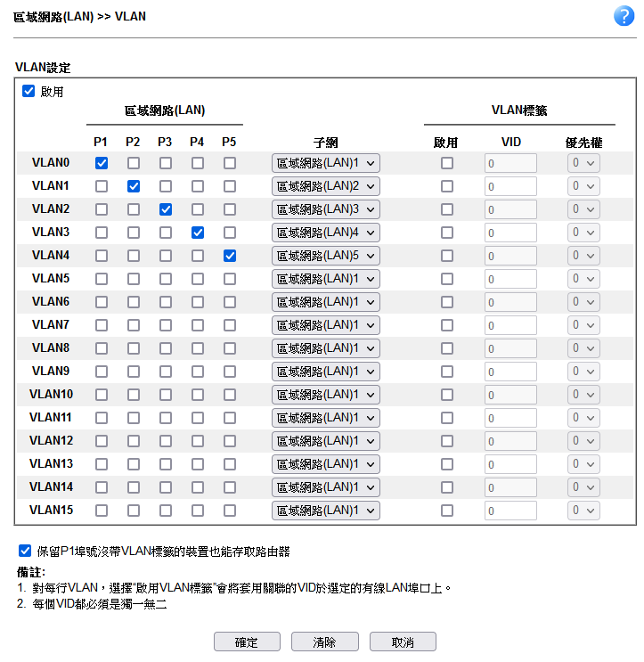
Task: Uncheck the 啟用 VLAN settings checkbox
Action: coord(29,91)
